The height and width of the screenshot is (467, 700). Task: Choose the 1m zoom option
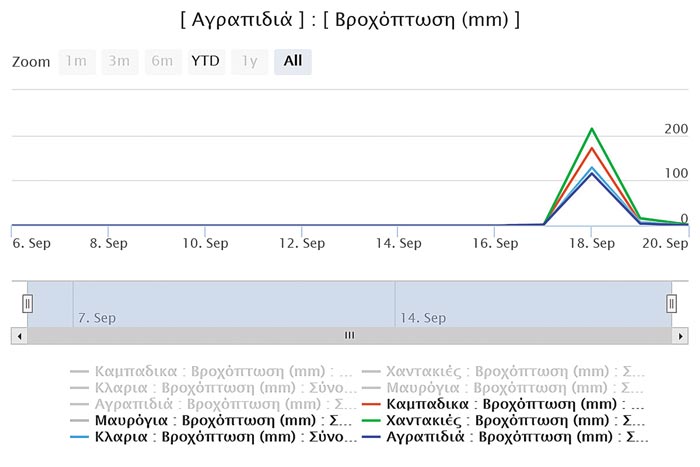click(75, 62)
